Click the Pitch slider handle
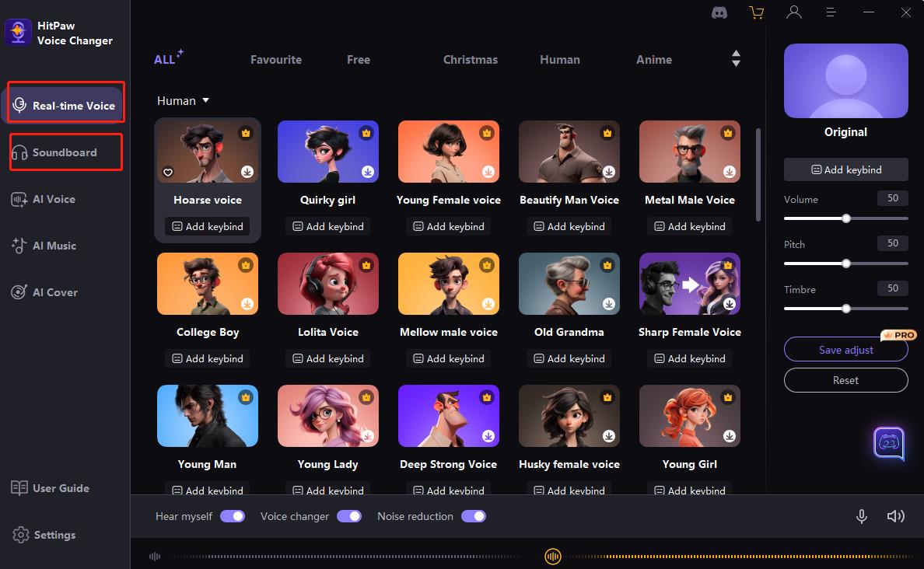 click(x=846, y=264)
